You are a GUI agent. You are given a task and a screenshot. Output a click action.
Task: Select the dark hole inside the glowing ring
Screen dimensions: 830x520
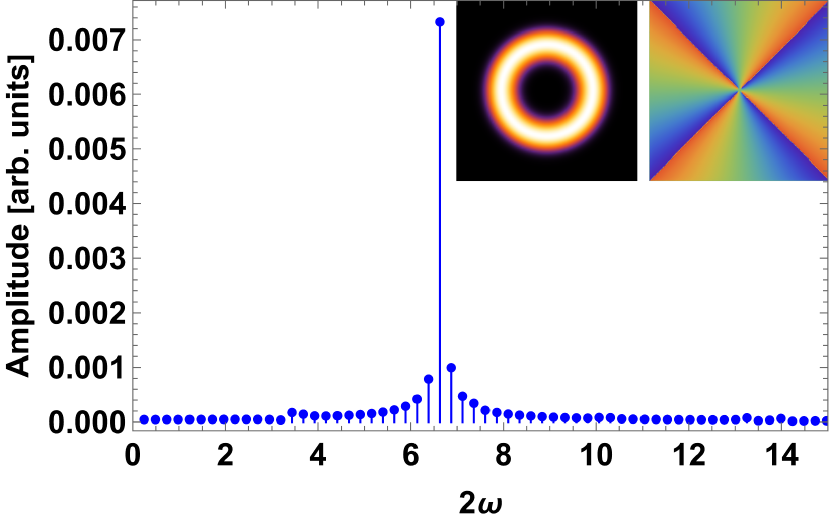[x=546, y=90]
